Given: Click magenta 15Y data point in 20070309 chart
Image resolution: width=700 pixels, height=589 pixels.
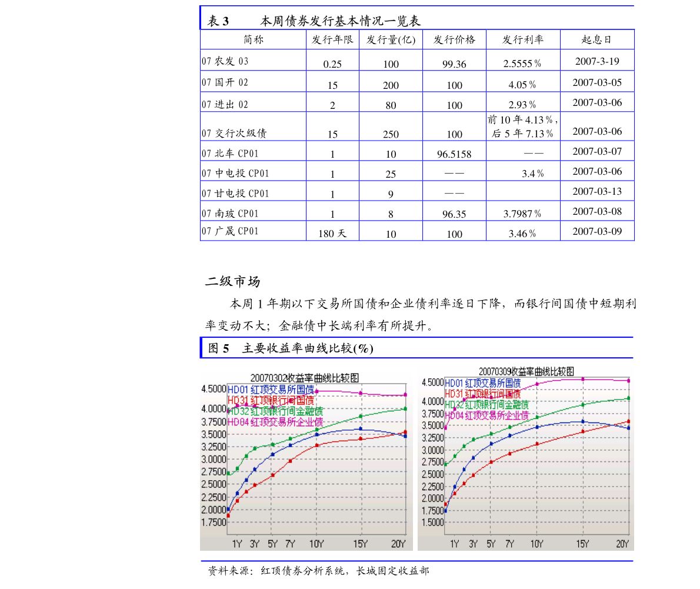Looking at the screenshot, I should coord(582,379).
